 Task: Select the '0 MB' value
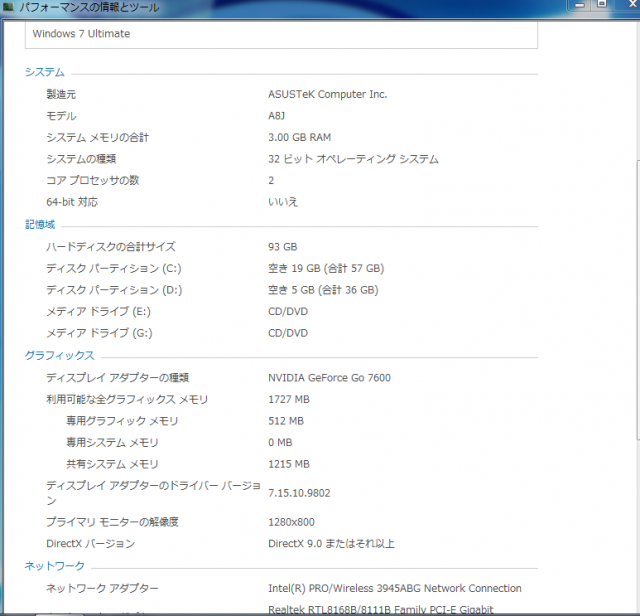pyautogui.click(x=280, y=443)
